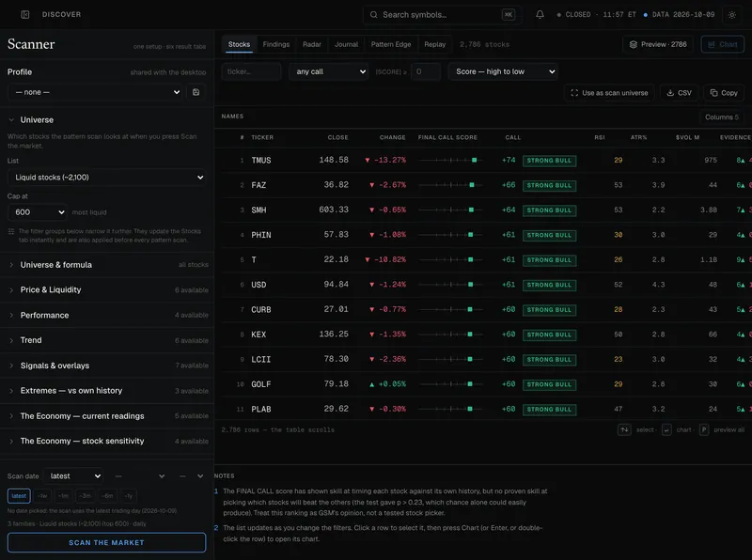Click the search magnifier icon
This screenshot has height=560, width=752.
pos(373,15)
